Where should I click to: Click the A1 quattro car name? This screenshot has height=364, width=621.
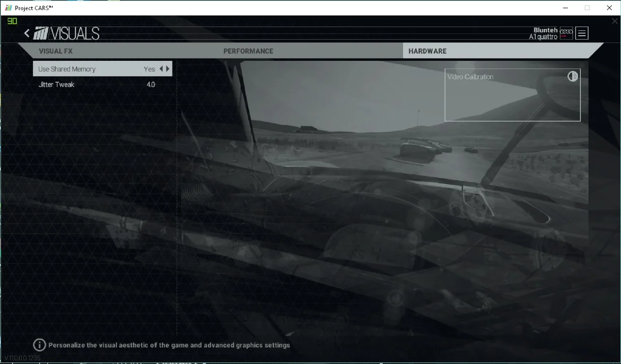543,37
